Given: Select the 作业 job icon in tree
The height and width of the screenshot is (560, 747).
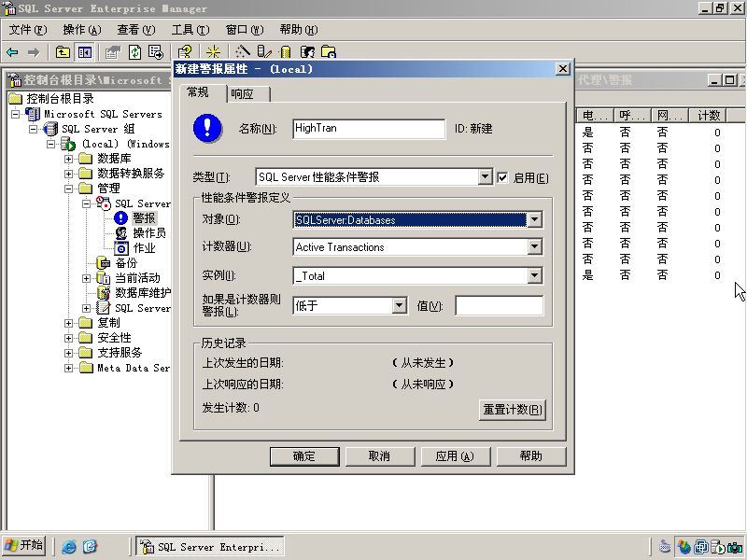Looking at the screenshot, I should 121,248.
